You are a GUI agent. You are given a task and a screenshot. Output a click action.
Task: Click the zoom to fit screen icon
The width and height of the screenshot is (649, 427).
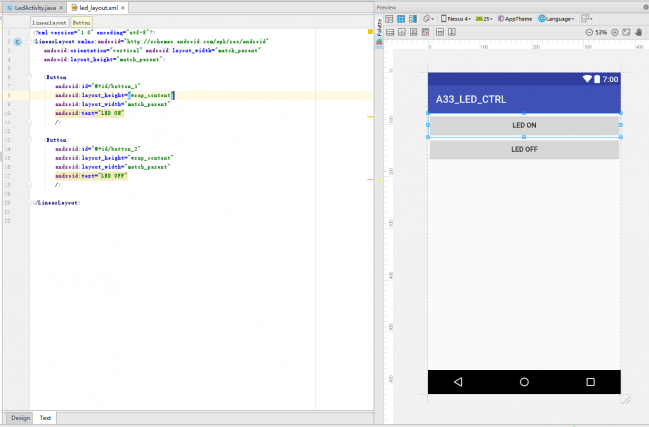626,32
